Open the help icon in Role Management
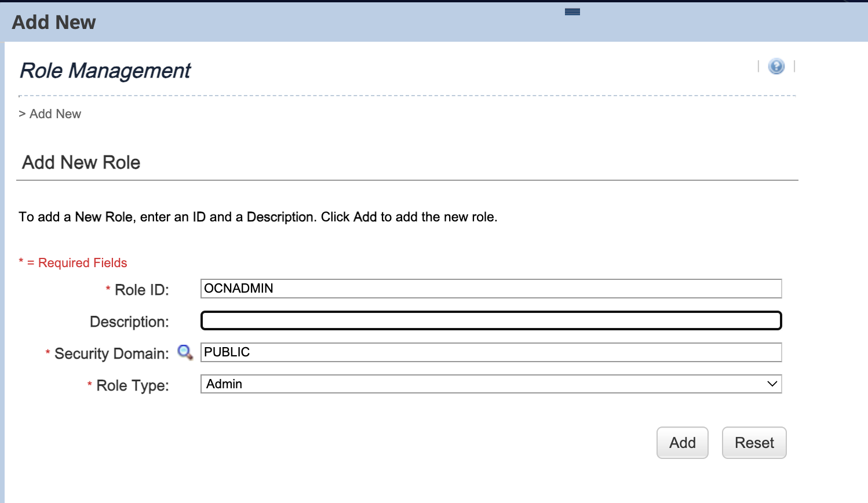The image size is (868, 503). [x=776, y=67]
